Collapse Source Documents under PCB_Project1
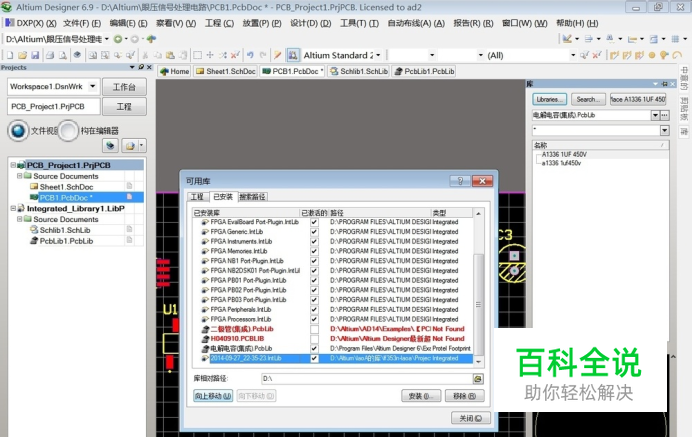This screenshot has height=437, width=692. 20,176
